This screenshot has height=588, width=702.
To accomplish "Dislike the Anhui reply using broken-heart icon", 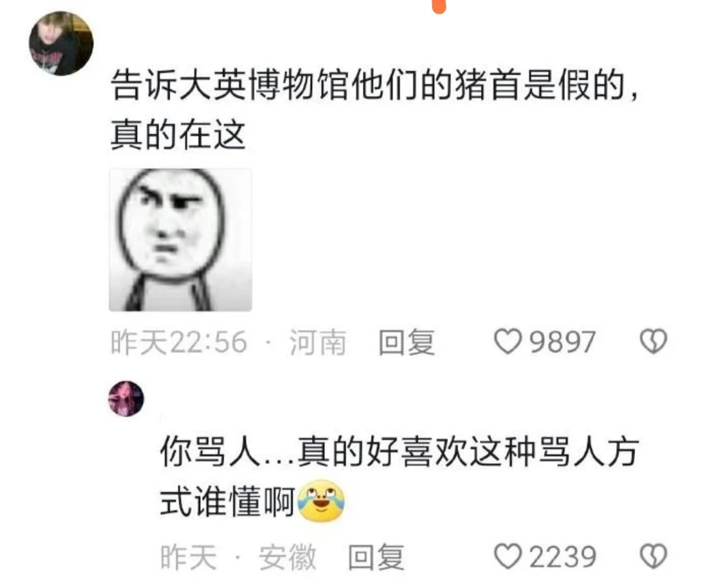I will (654, 556).
